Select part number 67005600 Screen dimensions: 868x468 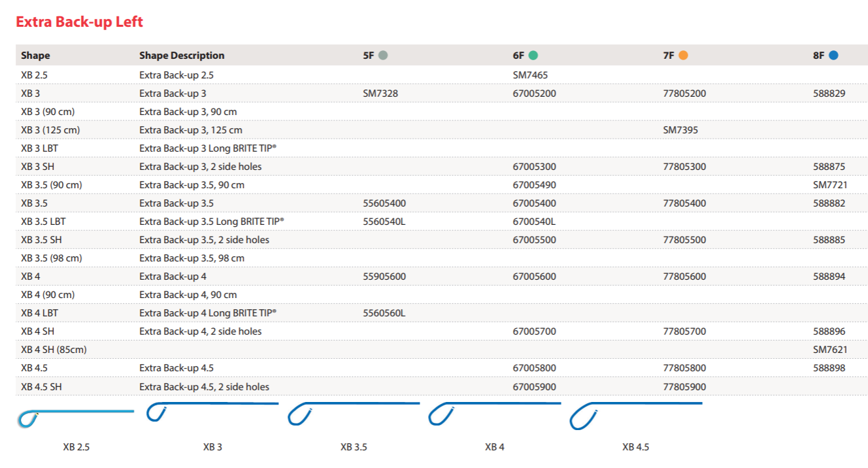[x=535, y=276]
